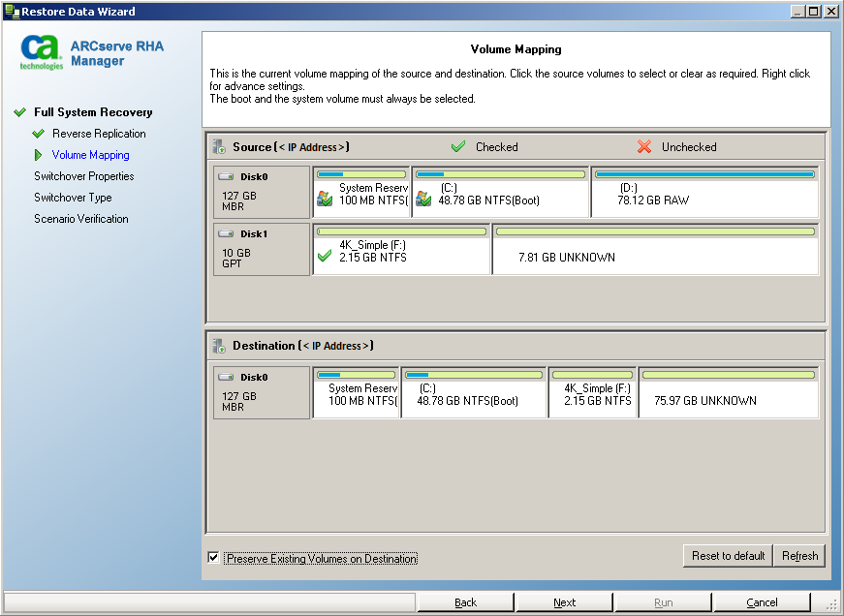This screenshot has height=616, width=844.
Task: Toggle source System Reserved volume selection
Action: tap(326, 199)
